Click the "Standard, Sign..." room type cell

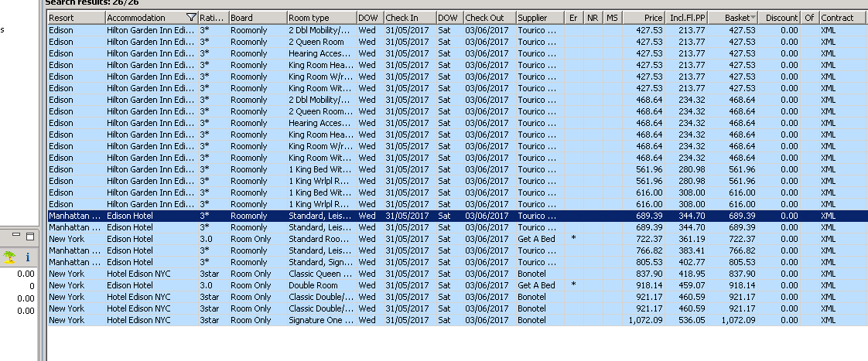(x=322, y=262)
